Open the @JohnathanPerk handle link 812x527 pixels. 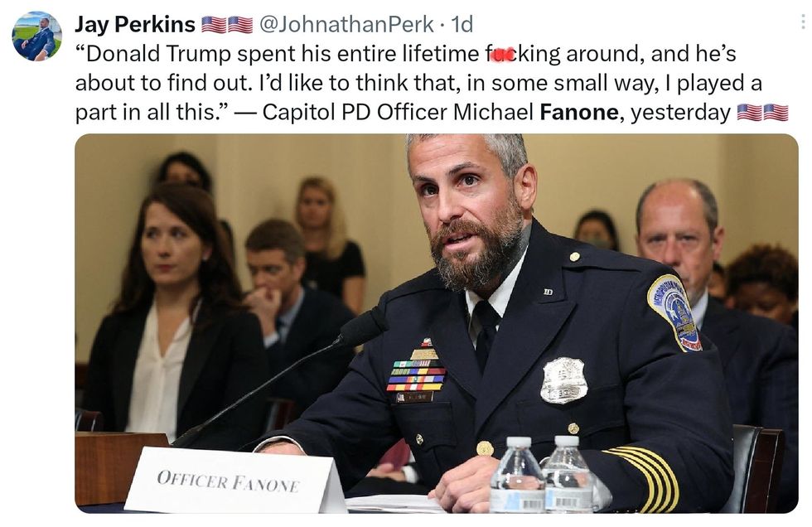click(x=346, y=24)
